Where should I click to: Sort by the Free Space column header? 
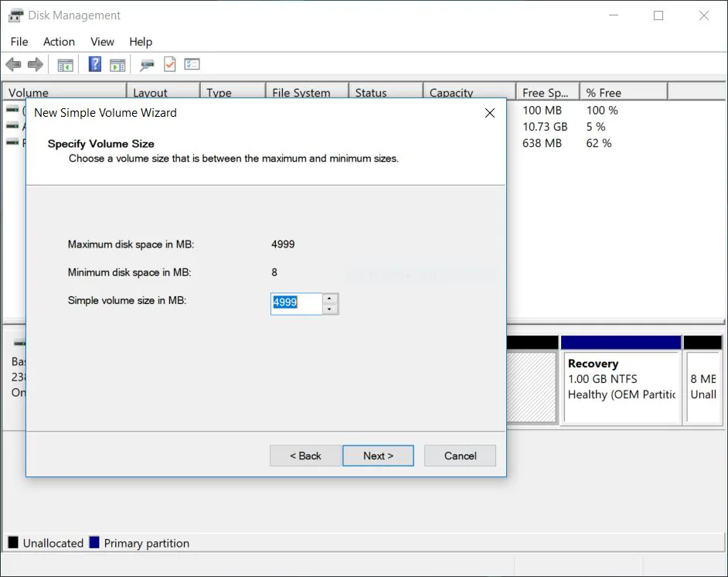tap(548, 92)
